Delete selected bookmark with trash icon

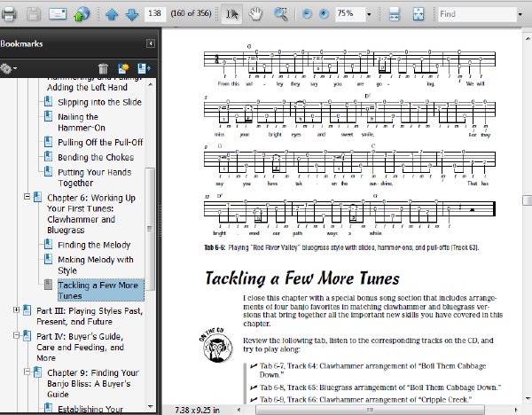(x=103, y=68)
